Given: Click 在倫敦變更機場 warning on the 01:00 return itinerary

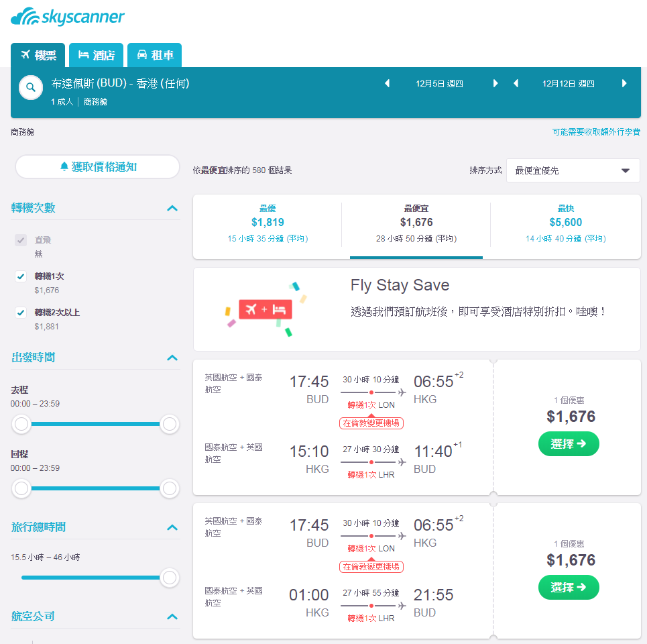Looking at the screenshot, I should coord(371,567).
